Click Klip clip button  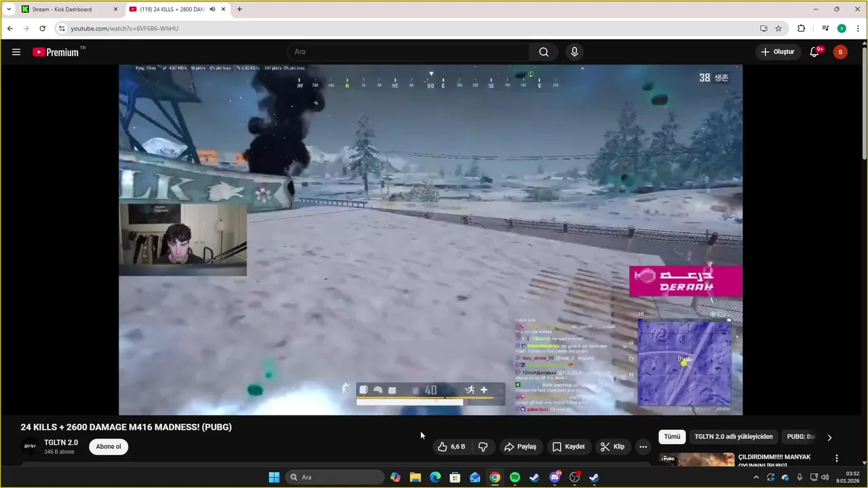612,447
